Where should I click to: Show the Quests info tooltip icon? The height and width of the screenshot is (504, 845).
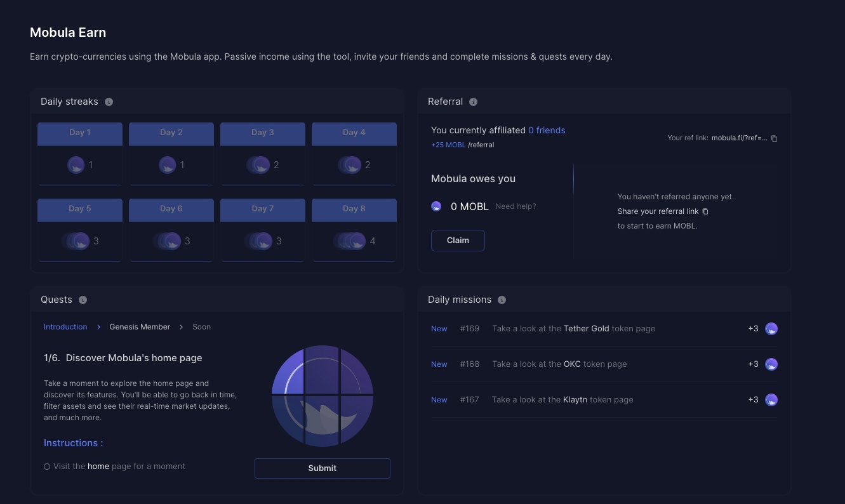83,300
